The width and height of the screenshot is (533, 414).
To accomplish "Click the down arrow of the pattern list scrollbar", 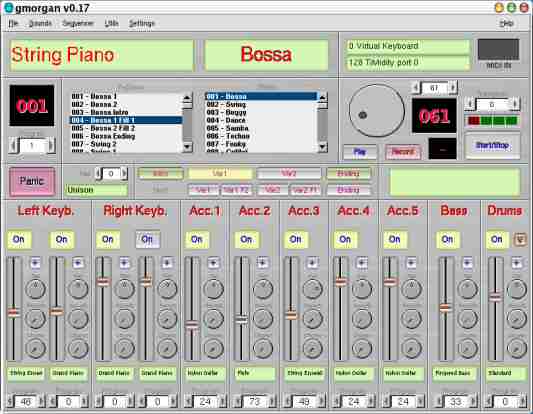I will pyautogui.click(x=187, y=147).
